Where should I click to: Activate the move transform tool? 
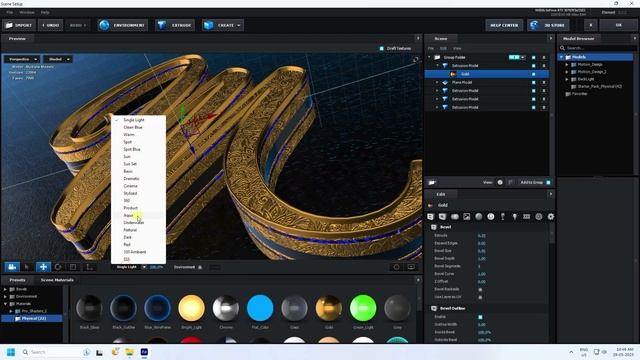[x=43, y=267]
